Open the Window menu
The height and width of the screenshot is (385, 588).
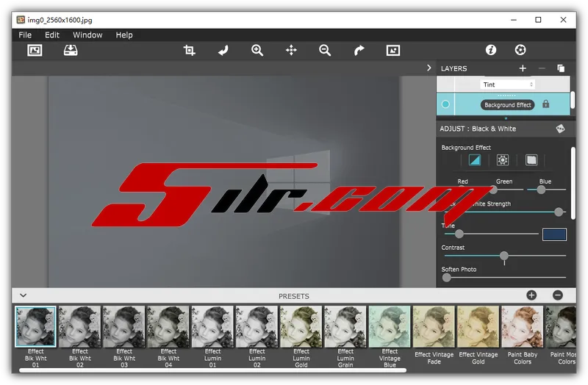coord(87,35)
